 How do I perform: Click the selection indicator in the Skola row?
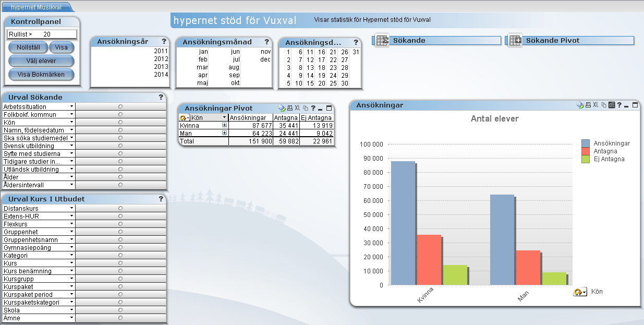pos(120,310)
